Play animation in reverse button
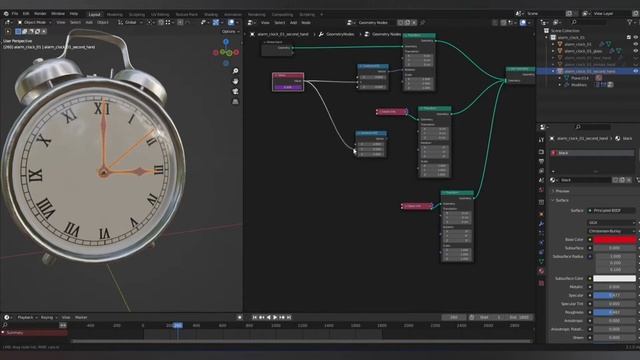The width and height of the screenshot is (640, 360). 268,317
